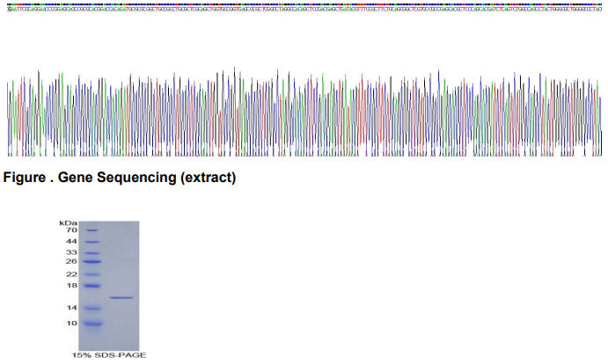The height and width of the screenshot is (364, 608).
Task: Click the 33 kDa marker band
Action: (x=92, y=253)
